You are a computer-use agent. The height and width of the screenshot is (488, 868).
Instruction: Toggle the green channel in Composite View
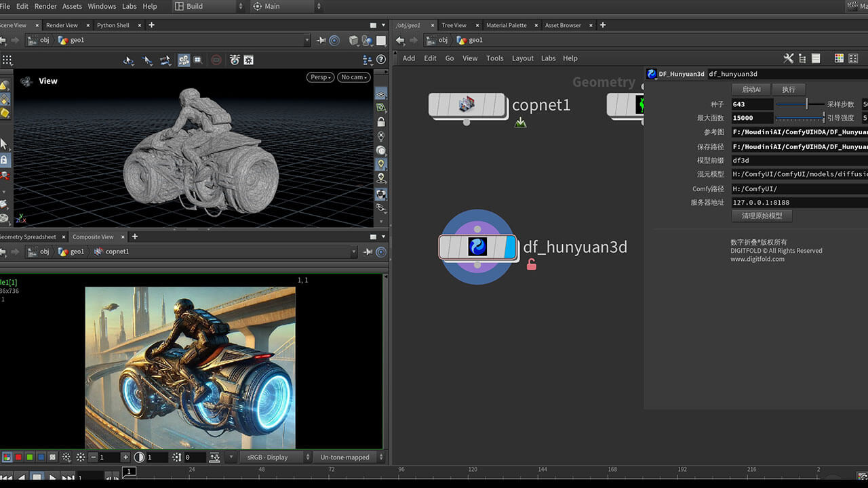[x=30, y=457]
